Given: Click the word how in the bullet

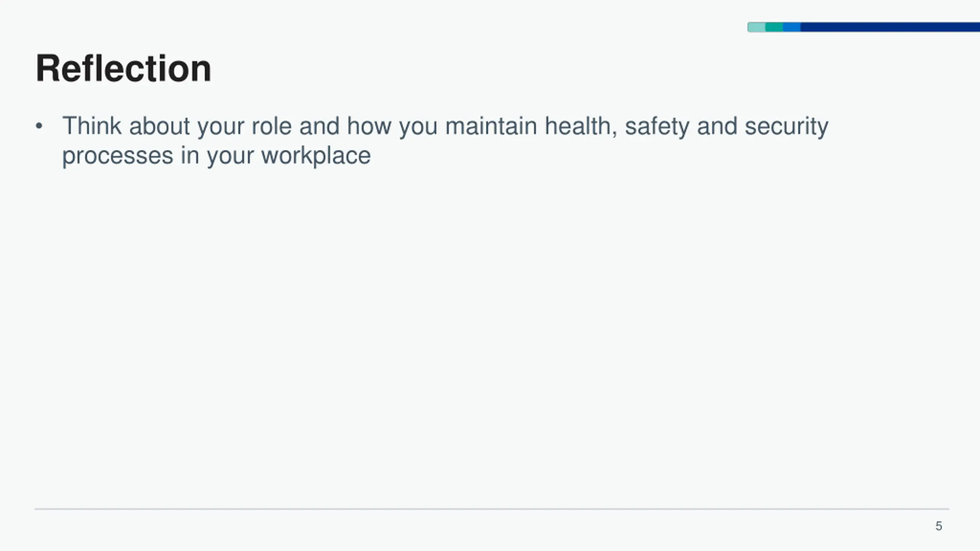Looking at the screenshot, I should (369, 126).
